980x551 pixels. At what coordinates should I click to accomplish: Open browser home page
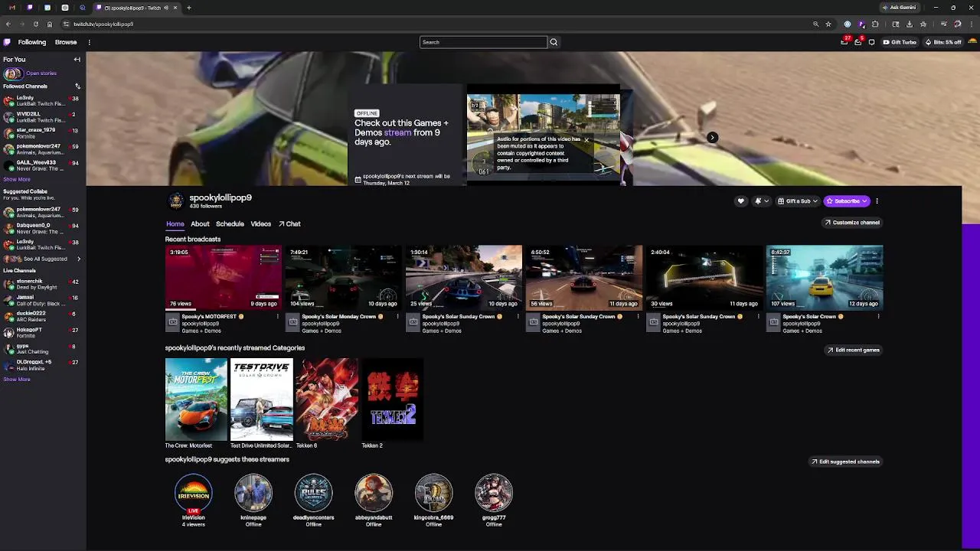(x=50, y=24)
